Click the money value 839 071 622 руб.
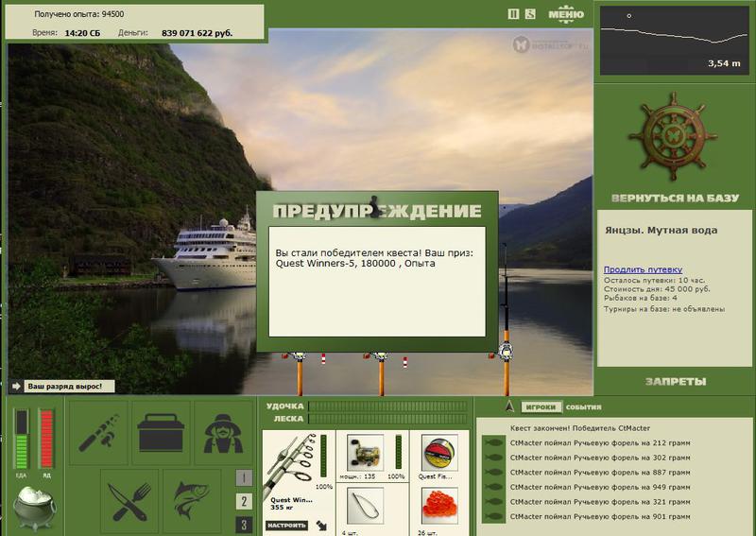Viewport: 756px width, 536px height. tap(198, 33)
